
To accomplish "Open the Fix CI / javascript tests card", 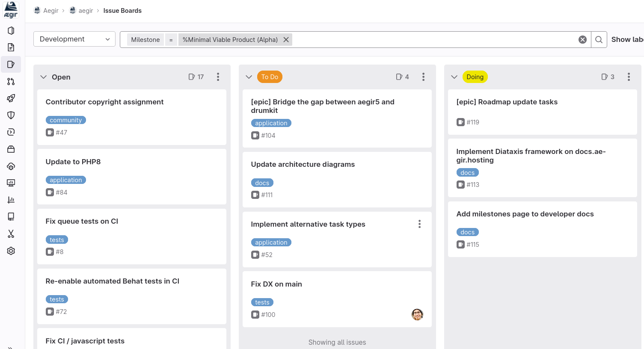I will coord(85,341).
